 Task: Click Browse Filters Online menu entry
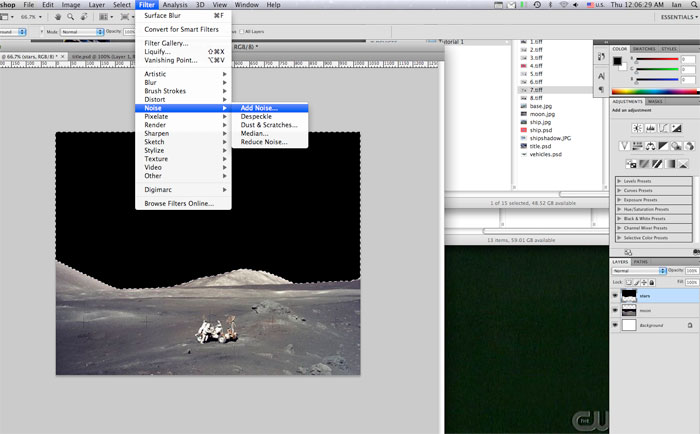[179, 203]
